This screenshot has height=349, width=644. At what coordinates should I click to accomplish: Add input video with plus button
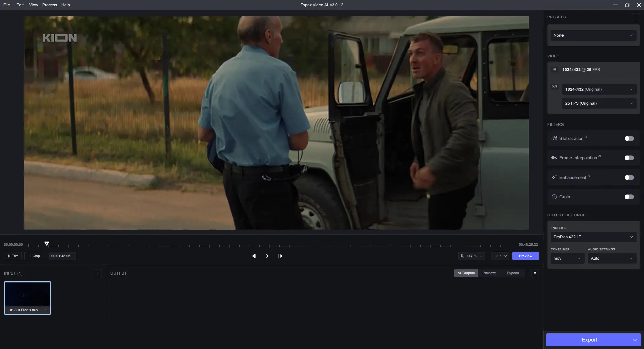(x=98, y=273)
